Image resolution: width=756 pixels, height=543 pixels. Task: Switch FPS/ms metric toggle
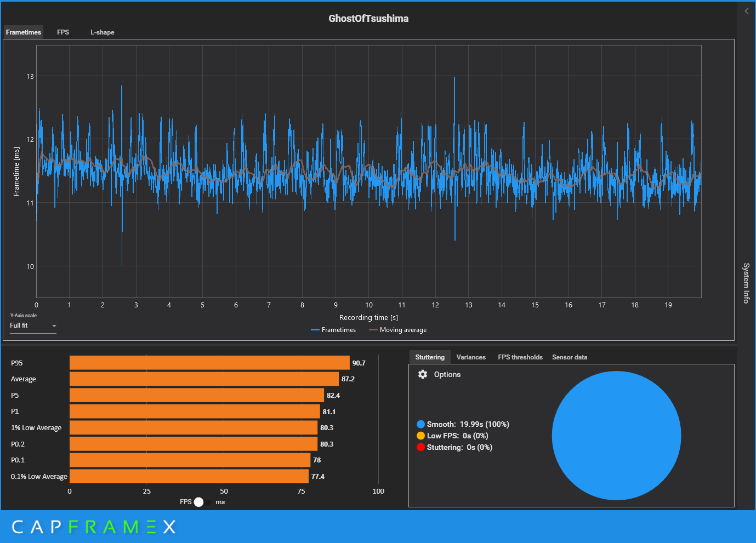point(202,502)
